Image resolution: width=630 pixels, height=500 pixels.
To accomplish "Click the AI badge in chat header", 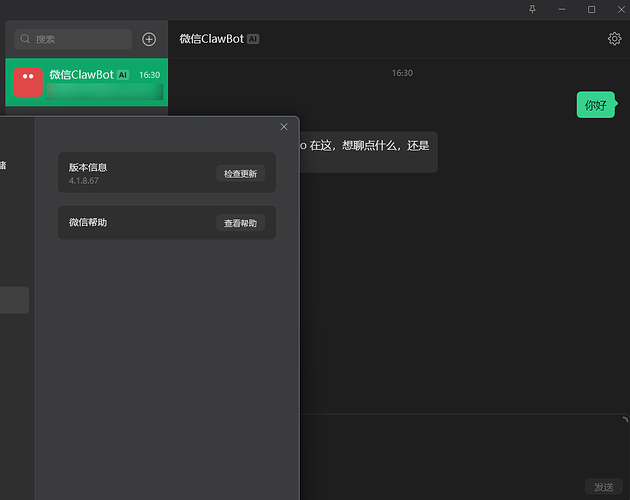I will pos(253,39).
